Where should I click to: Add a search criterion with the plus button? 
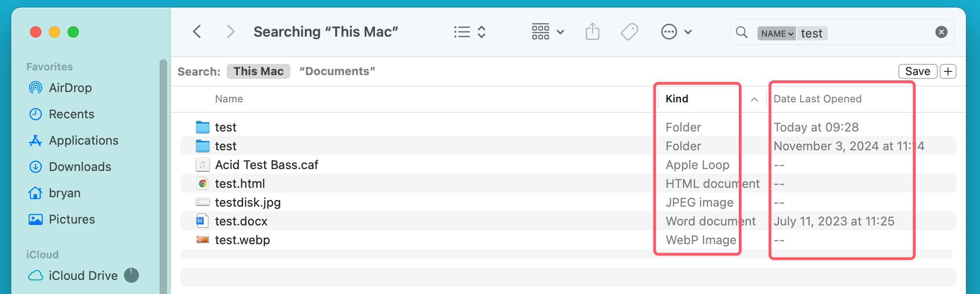coord(948,71)
